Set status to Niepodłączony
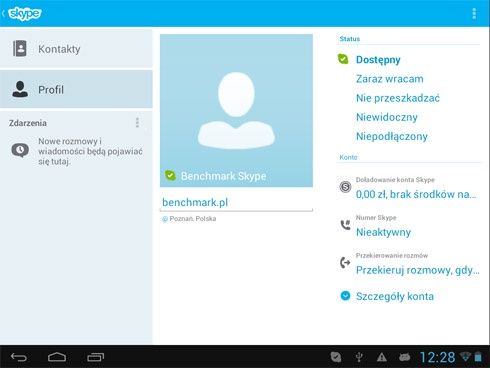490x368 pixels. pyautogui.click(x=392, y=136)
